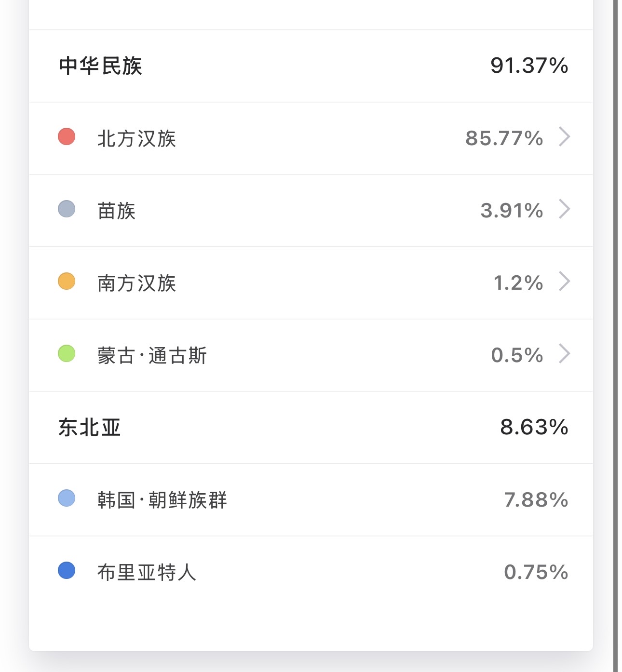Image resolution: width=622 pixels, height=672 pixels.
Task: Click the dark blue dot beside 布里亚特人
Action: pos(67,570)
